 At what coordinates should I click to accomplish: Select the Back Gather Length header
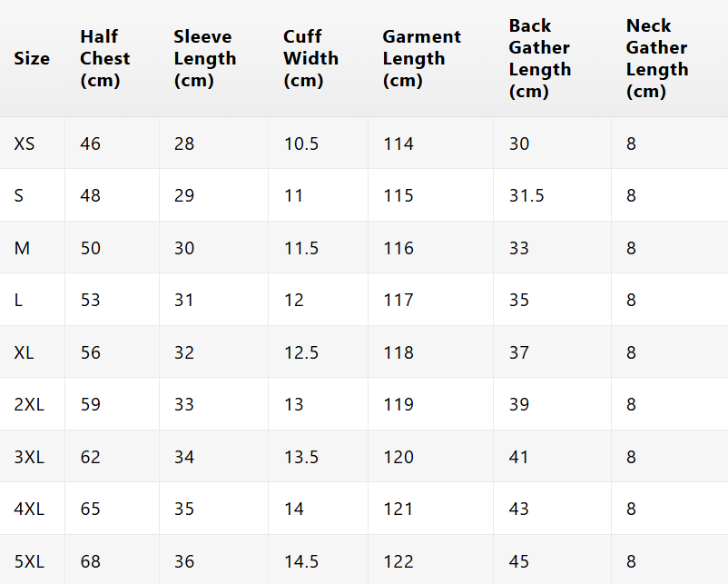tap(540, 58)
